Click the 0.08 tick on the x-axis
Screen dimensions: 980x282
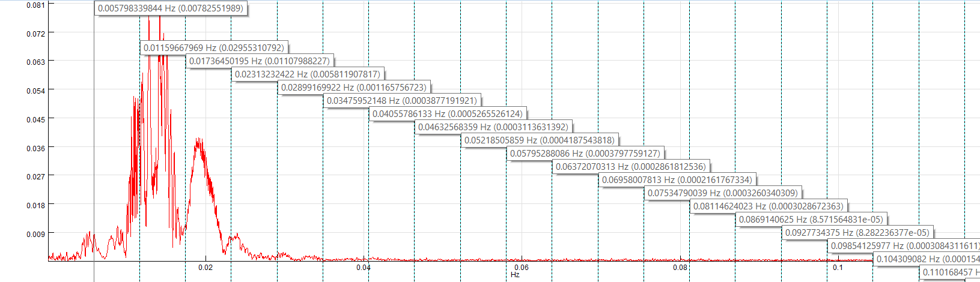pyautogui.click(x=680, y=268)
